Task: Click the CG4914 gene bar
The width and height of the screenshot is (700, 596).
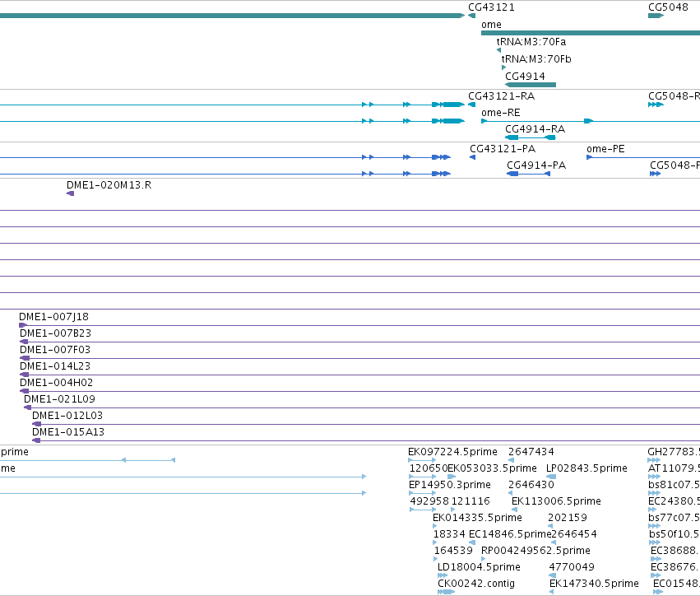Action: (x=531, y=85)
